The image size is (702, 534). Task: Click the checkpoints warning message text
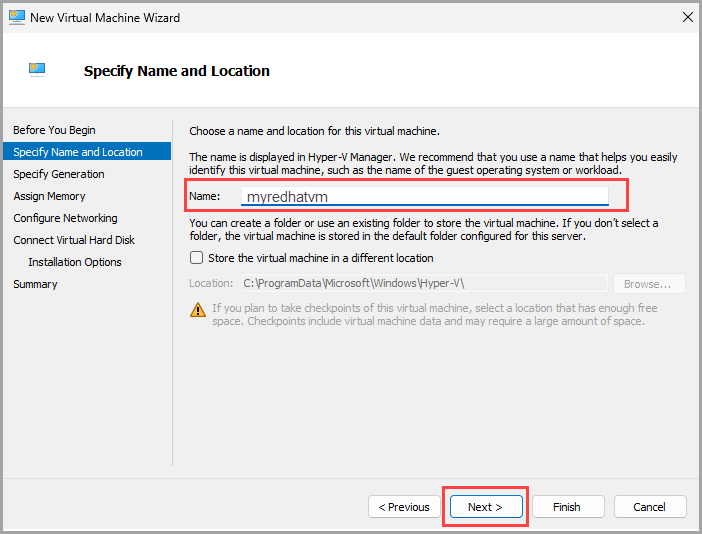point(435,315)
